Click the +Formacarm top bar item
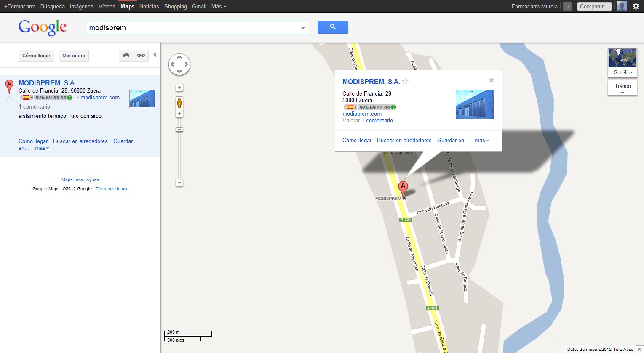644x353 pixels. pos(20,6)
